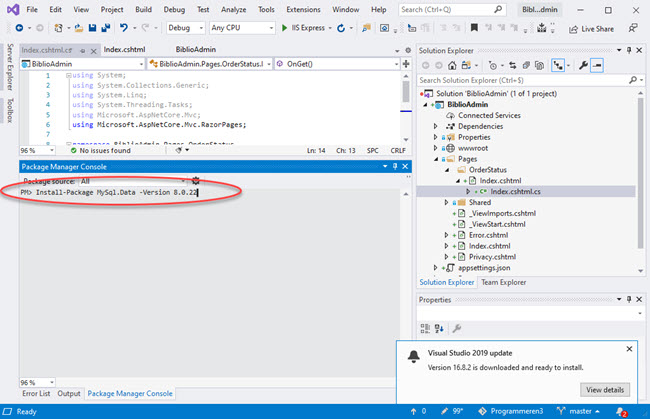Image resolution: width=650 pixels, height=419 pixels.
Task: Click Switch Views icon in Solution Explorer
Action: [x=466, y=65]
